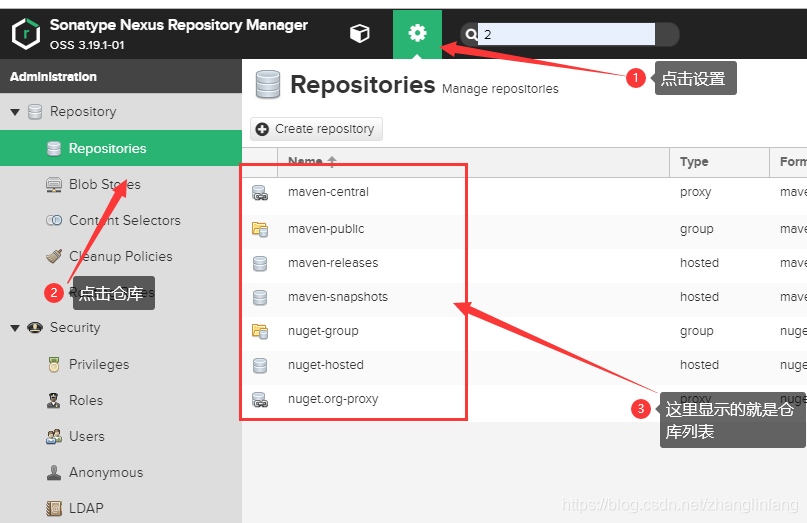Click the Security officer-cap icon
The image size is (807, 523).
(35, 327)
